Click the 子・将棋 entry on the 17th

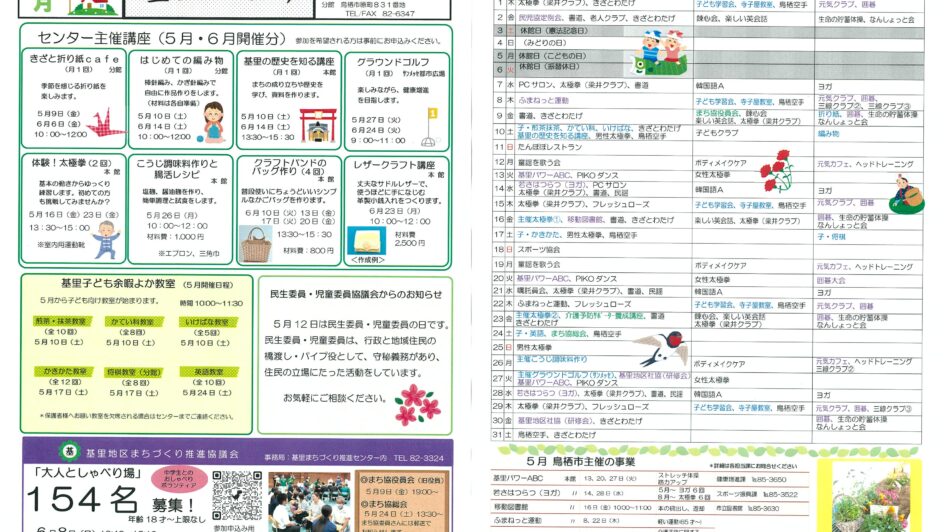(831, 237)
